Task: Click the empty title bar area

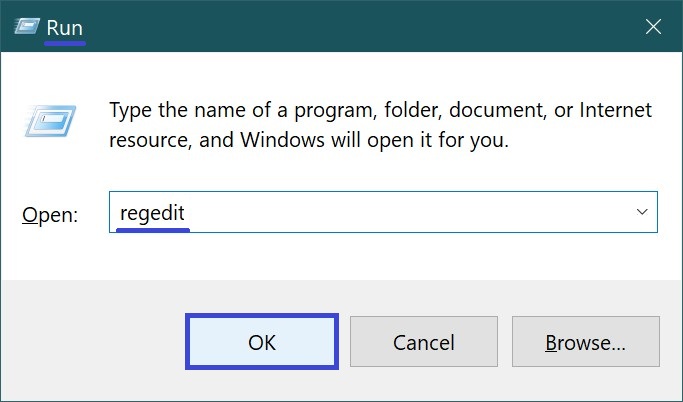Action: (350, 28)
